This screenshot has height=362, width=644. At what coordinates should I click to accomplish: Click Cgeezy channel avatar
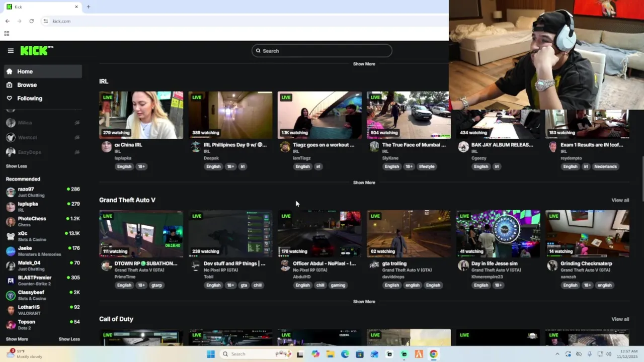pyautogui.click(x=463, y=147)
